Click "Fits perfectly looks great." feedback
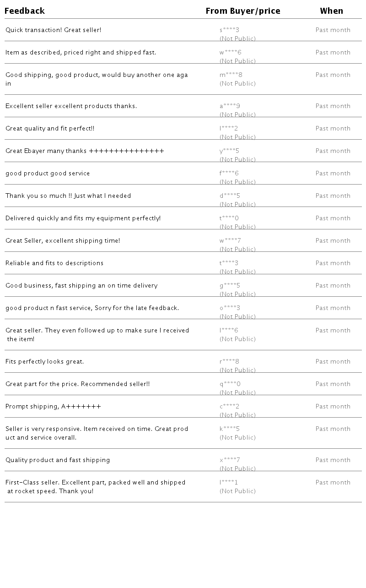This screenshot has height=588, width=366. (x=44, y=362)
